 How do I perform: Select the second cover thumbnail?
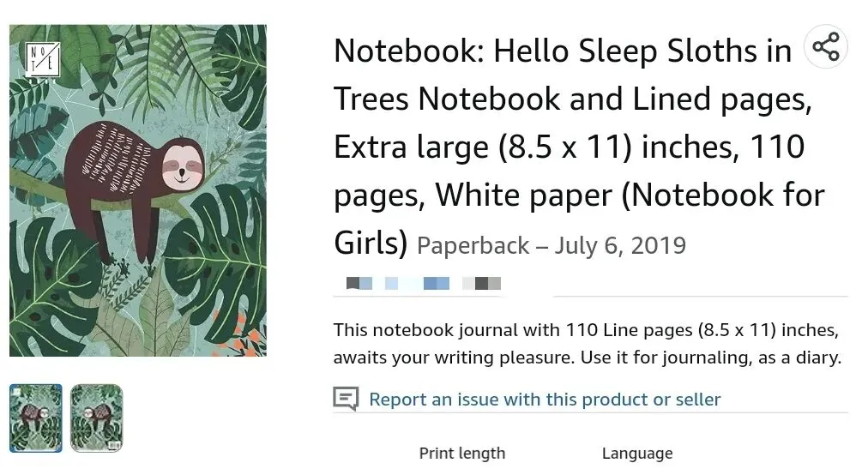point(96,418)
